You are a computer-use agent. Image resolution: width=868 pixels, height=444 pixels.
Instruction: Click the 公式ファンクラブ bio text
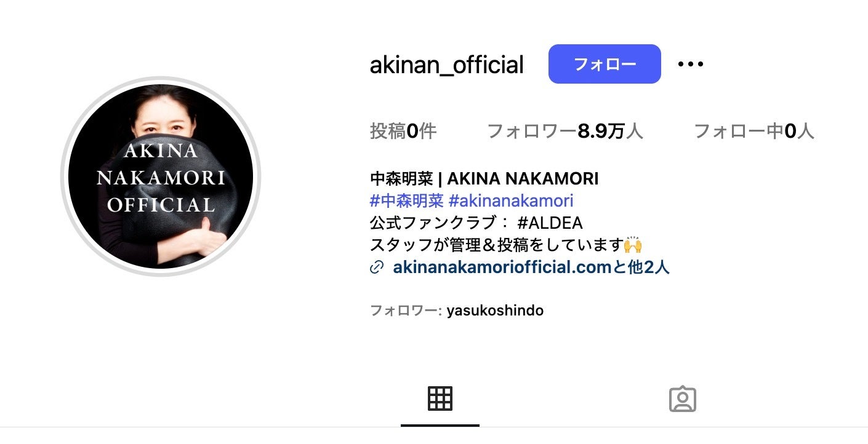(435, 223)
